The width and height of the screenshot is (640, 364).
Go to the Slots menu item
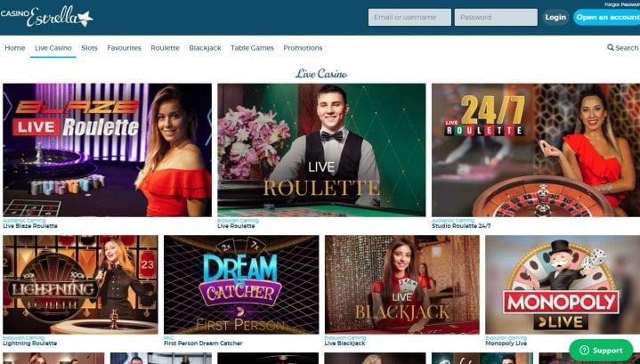pos(89,48)
